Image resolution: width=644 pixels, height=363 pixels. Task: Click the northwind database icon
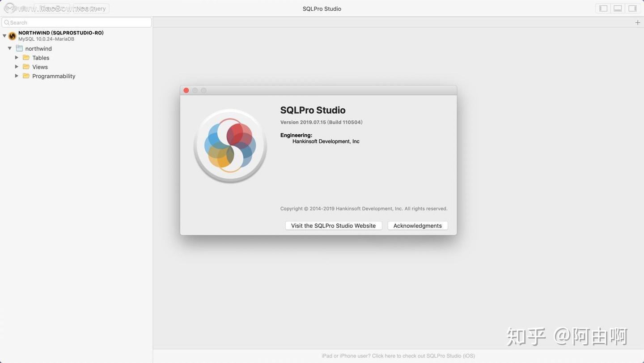pyautogui.click(x=19, y=48)
